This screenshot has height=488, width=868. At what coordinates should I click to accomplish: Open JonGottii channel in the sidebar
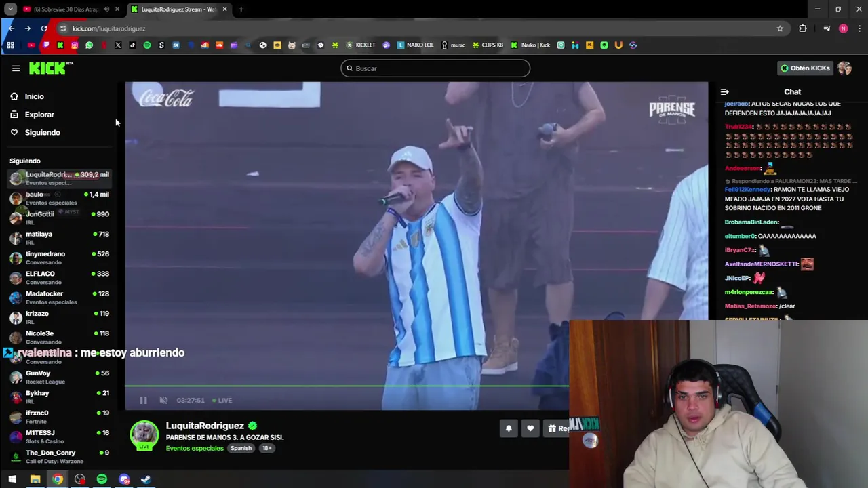[60, 218]
